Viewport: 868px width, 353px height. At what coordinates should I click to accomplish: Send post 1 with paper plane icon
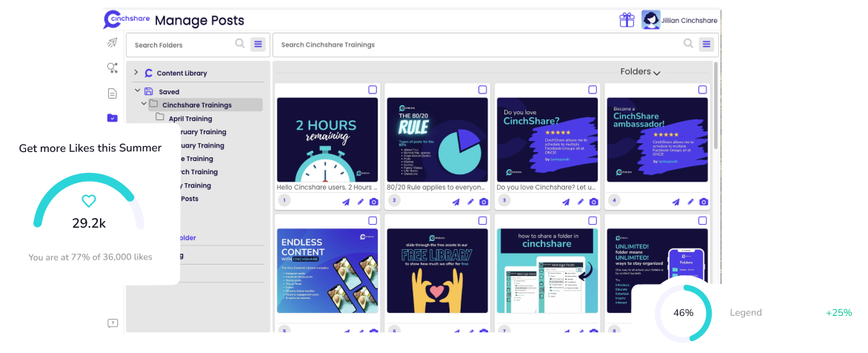click(x=346, y=202)
